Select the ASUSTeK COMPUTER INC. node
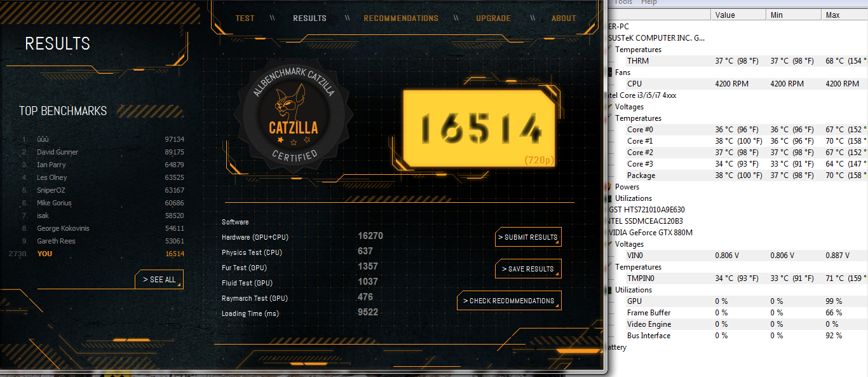This screenshot has width=868, height=377. point(656,38)
